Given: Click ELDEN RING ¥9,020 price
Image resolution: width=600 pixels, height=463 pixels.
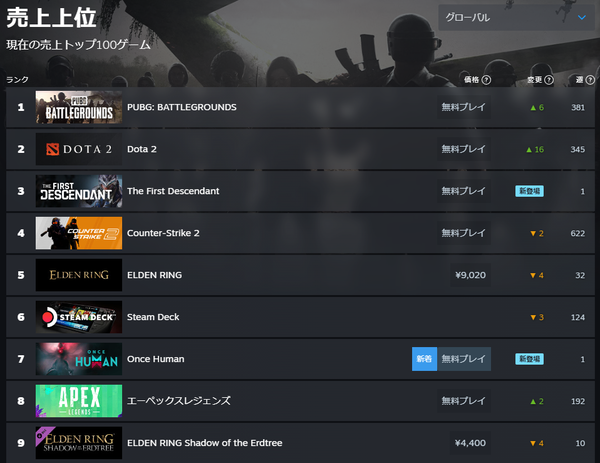Looking at the screenshot, I should point(470,275).
